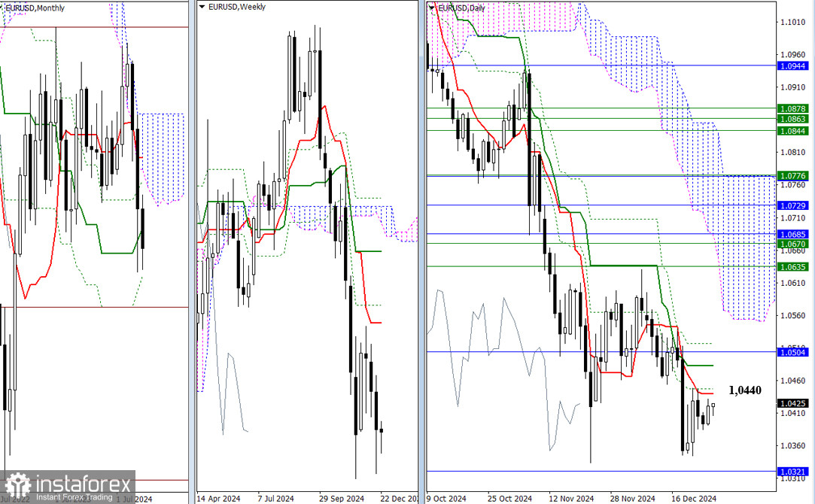The image size is (815, 504).
Task: Click the 1.0635 green price level label
Action: coord(793,266)
